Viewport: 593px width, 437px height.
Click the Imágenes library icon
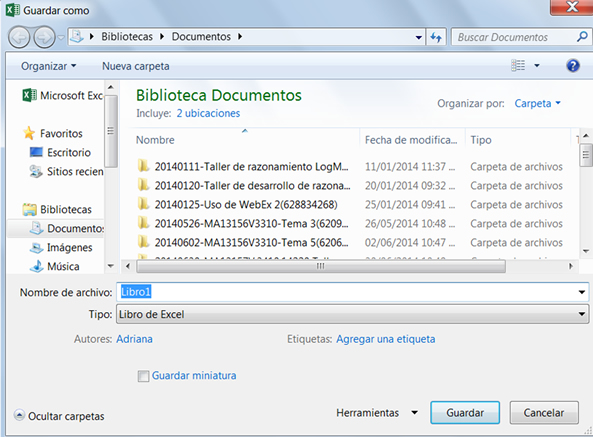[x=36, y=248]
